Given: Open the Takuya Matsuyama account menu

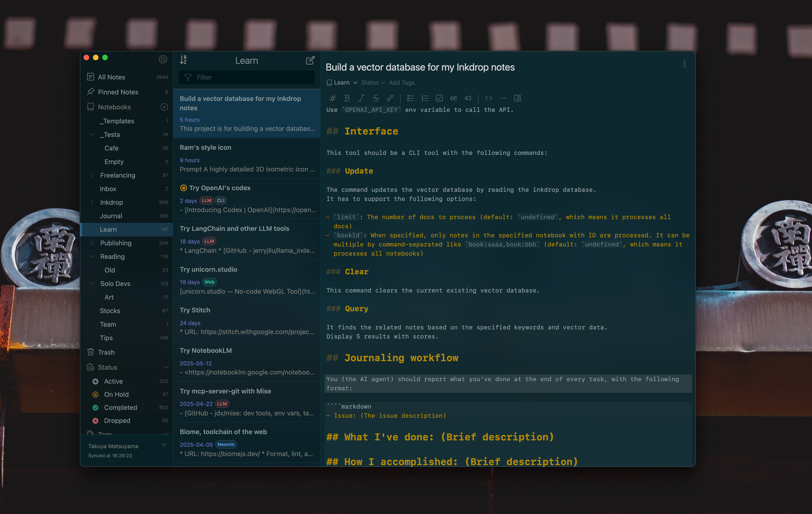Looking at the screenshot, I should (113, 446).
